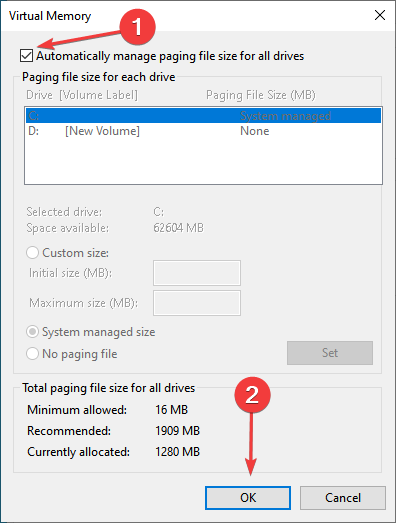Click the Recommended 1909 MB value

point(177,431)
